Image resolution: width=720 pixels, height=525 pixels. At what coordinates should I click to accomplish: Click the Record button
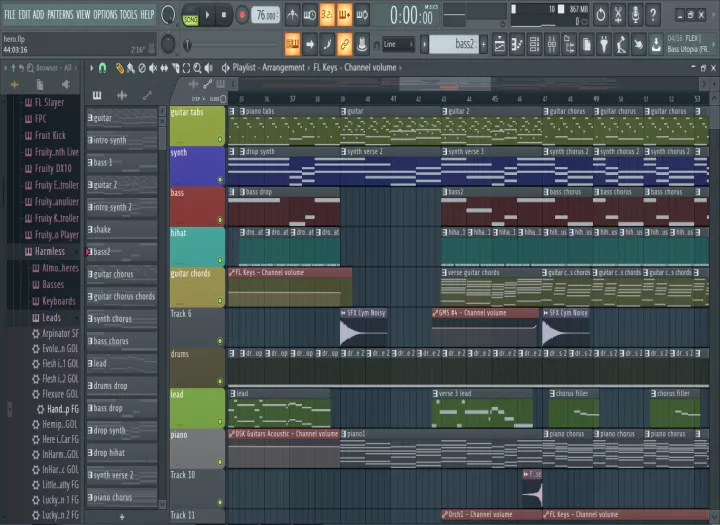[x=242, y=15]
